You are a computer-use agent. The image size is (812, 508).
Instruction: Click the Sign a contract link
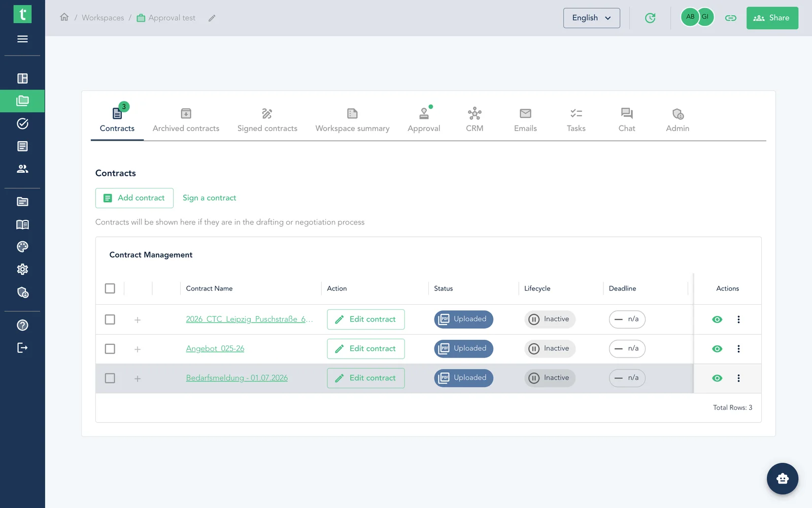tap(209, 198)
